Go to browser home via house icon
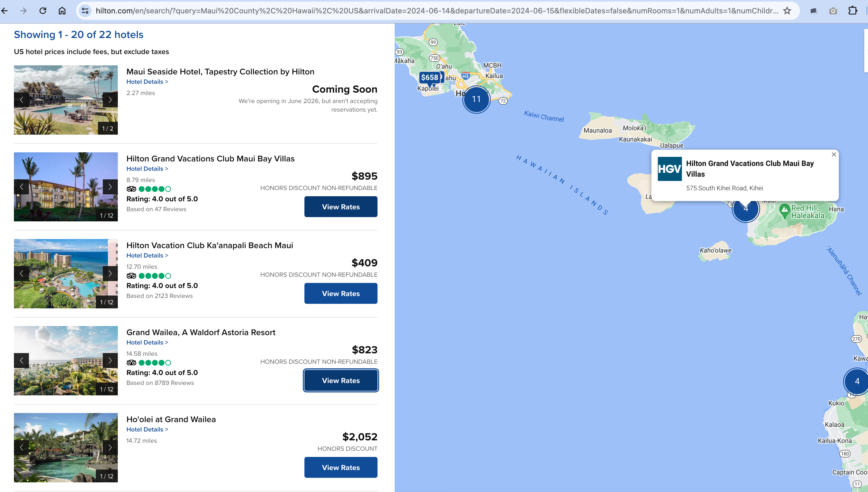The height and width of the screenshot is (492, 868). pos(62,11)
